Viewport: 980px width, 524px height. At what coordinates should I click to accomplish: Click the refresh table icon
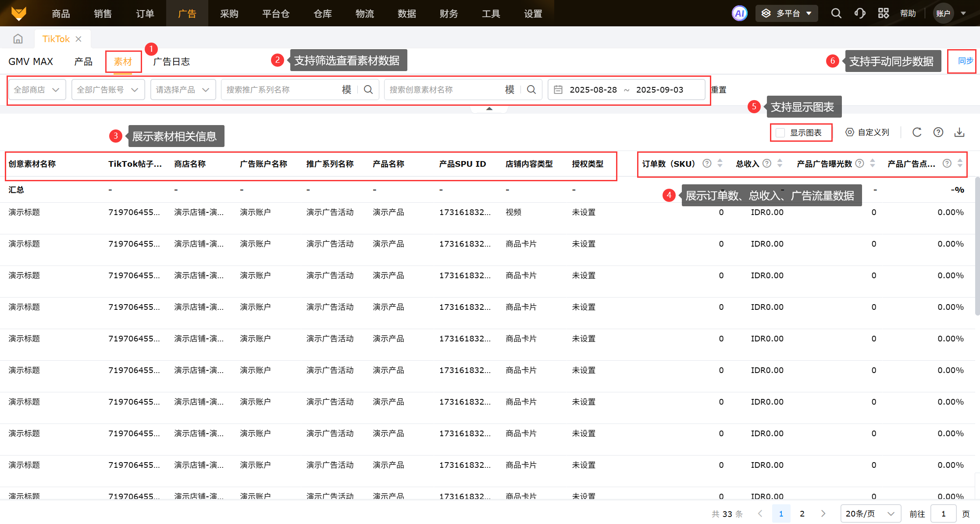click(x=917, y=132)
